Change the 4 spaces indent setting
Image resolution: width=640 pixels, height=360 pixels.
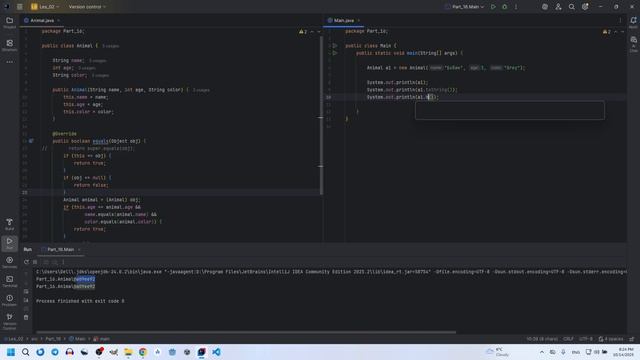[611, 339]
